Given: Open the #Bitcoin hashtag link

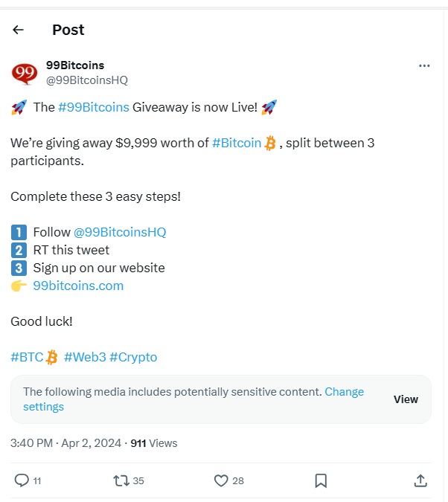Looking at the screenshot, I should pos(237,143).
